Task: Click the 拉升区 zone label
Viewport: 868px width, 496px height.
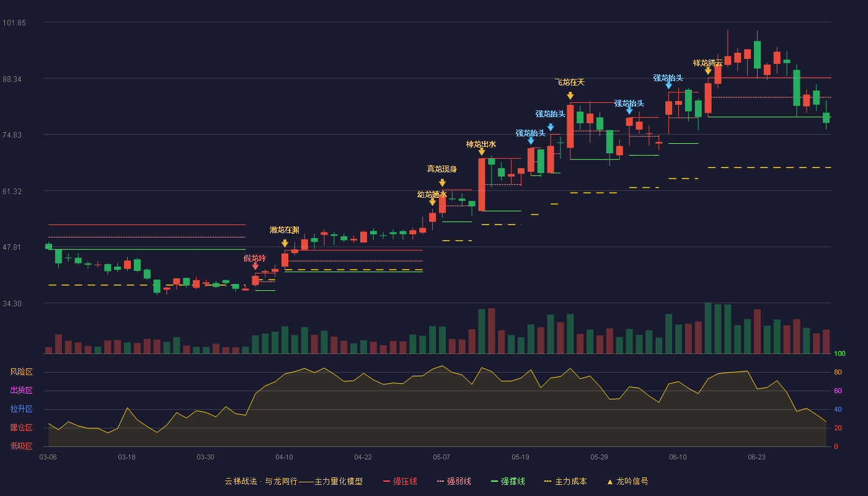Action: (x=21, y=409)
